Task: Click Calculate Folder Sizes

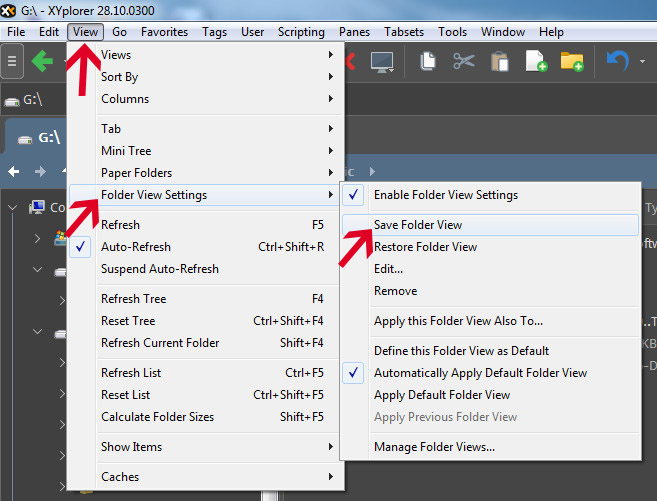Action: click(x=157, y=417)
